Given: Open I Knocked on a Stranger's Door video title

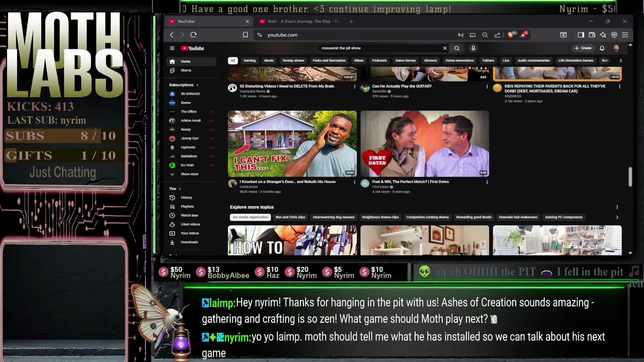Looking at the screenshot, I should [287, 182].
